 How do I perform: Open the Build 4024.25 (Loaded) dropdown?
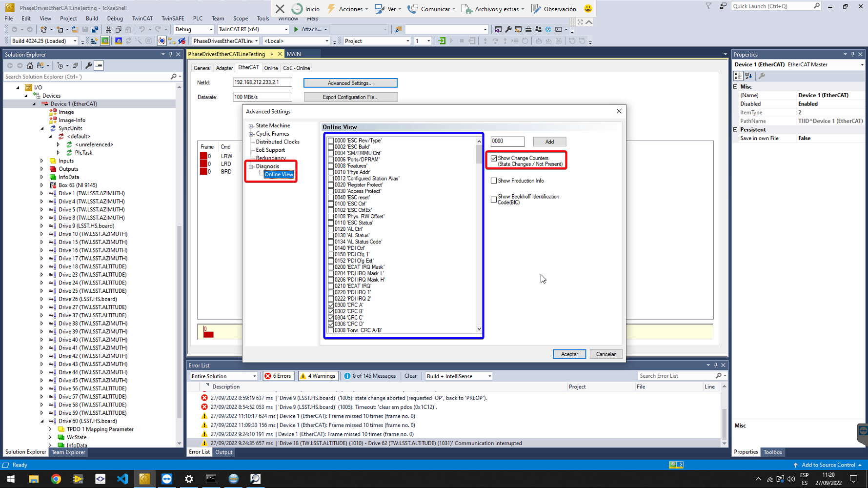pyautogui.click(x=44, y=41)
